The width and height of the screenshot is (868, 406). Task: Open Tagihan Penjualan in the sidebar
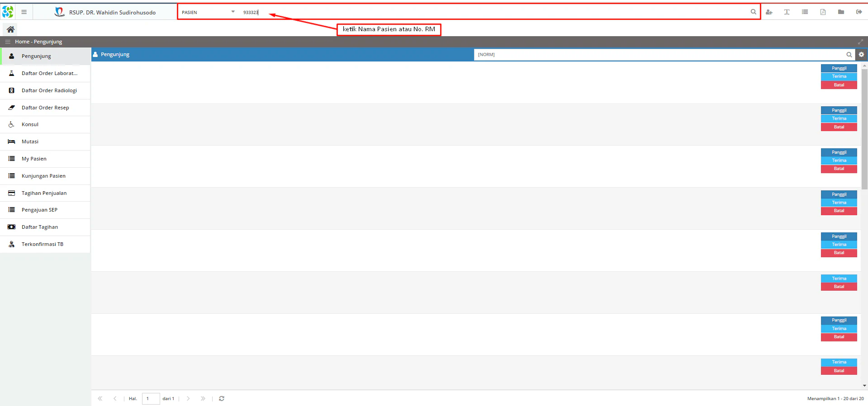click(45, 193)
